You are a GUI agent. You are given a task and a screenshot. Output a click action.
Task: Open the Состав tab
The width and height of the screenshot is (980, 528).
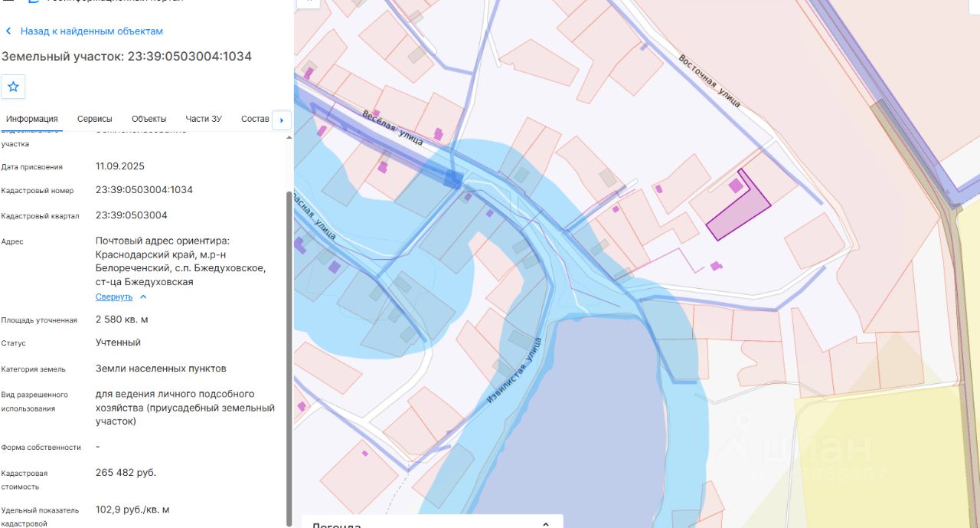(x=255, y=119)
